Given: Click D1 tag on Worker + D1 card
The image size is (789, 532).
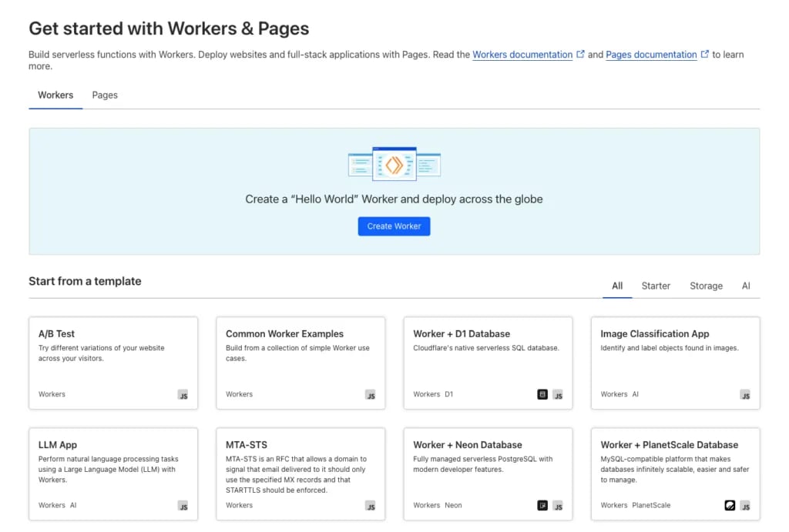Looking at the screenshot, I should [449, 394].
